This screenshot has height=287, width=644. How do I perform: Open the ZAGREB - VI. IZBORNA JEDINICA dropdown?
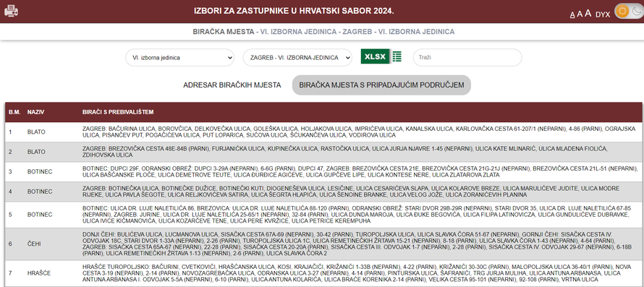pyautogui.click(x=297, y=58)
